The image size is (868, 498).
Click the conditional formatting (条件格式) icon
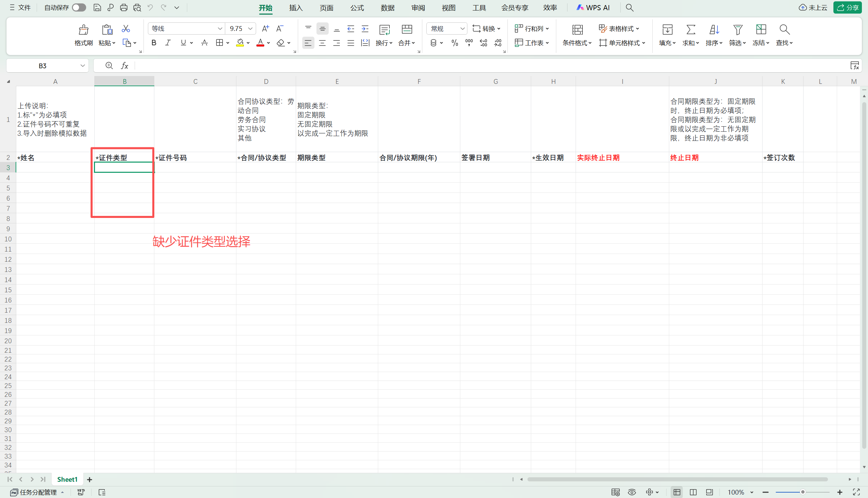[x=577, y=30]
